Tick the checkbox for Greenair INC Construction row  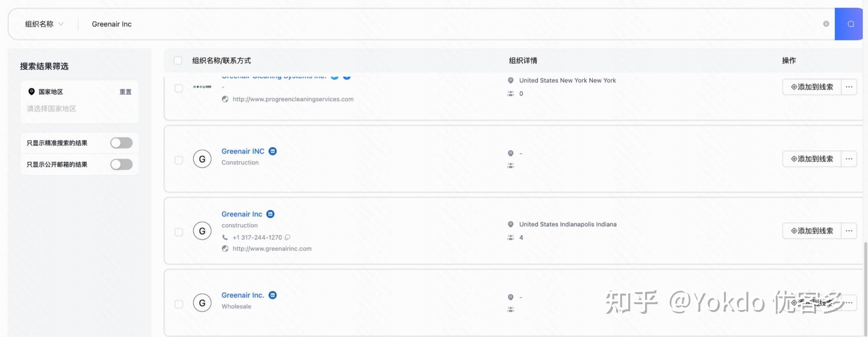[x=179, y=160]
